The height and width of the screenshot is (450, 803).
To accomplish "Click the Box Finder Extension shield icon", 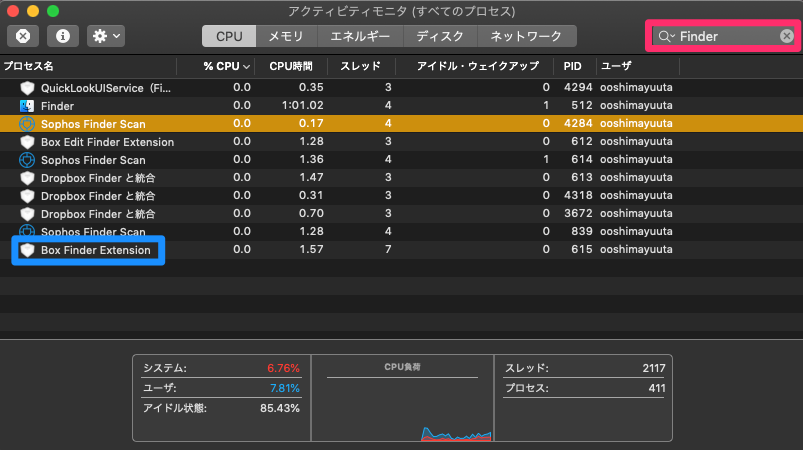I will [x=27, y=250].
